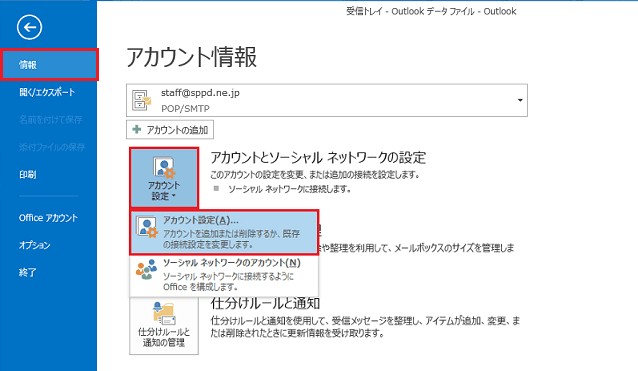Click the social network people icon

coord(146,269)
